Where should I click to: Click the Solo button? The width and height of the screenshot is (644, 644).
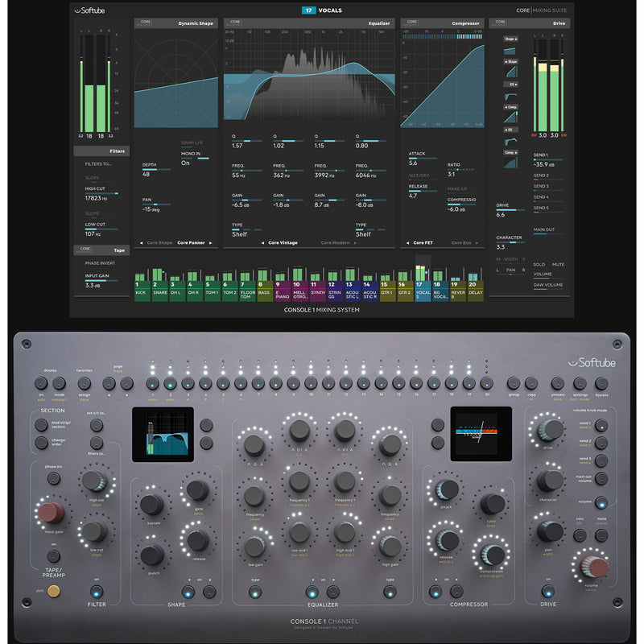point(539,264)
